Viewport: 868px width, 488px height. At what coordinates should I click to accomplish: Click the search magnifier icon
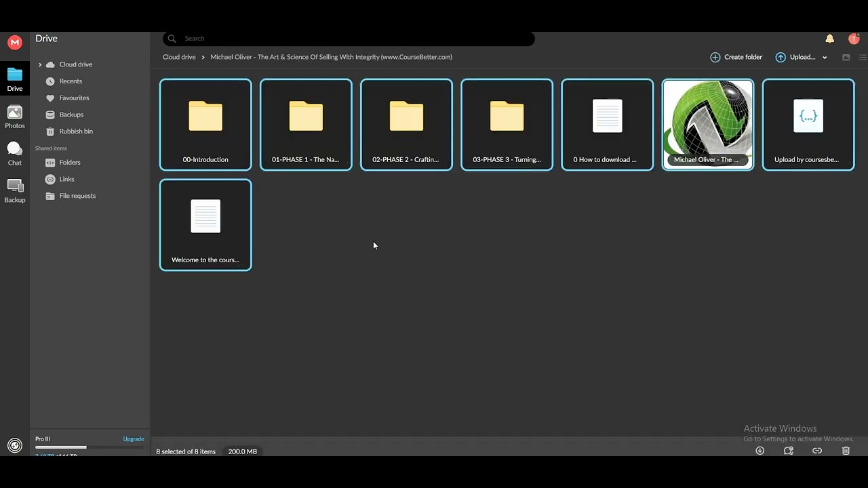(x=172, y=39)
